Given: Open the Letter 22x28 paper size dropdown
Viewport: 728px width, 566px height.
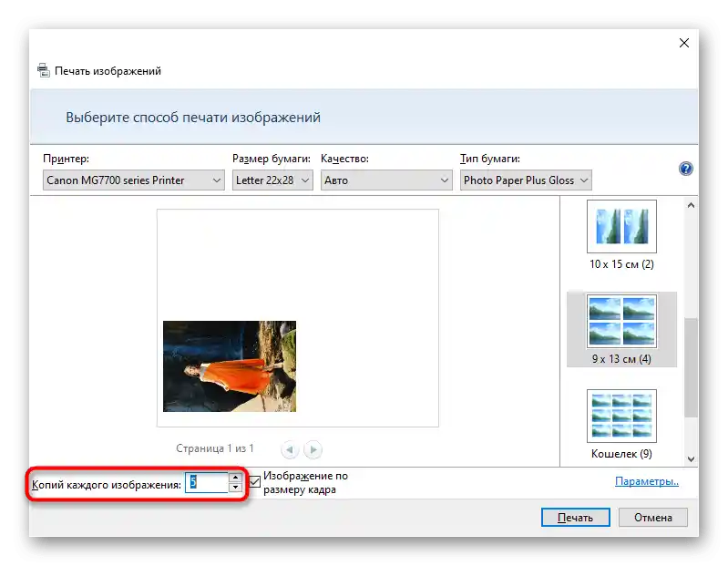Looking at the screenshot, I should (x=272, y=180).
